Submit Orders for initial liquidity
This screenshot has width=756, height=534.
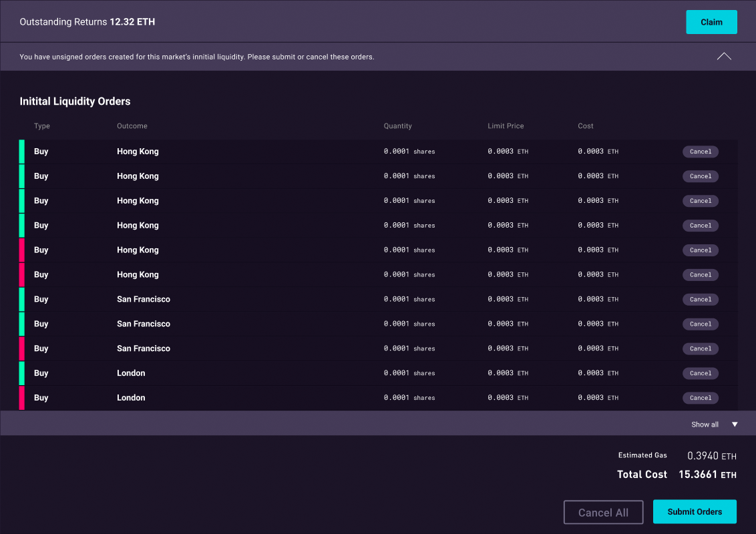695,511
